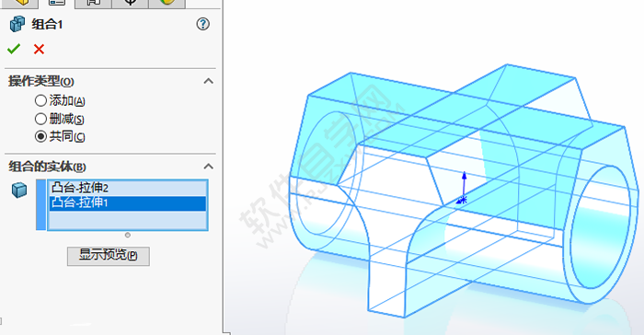Click the 显示预览(P) button

[109, 256]
